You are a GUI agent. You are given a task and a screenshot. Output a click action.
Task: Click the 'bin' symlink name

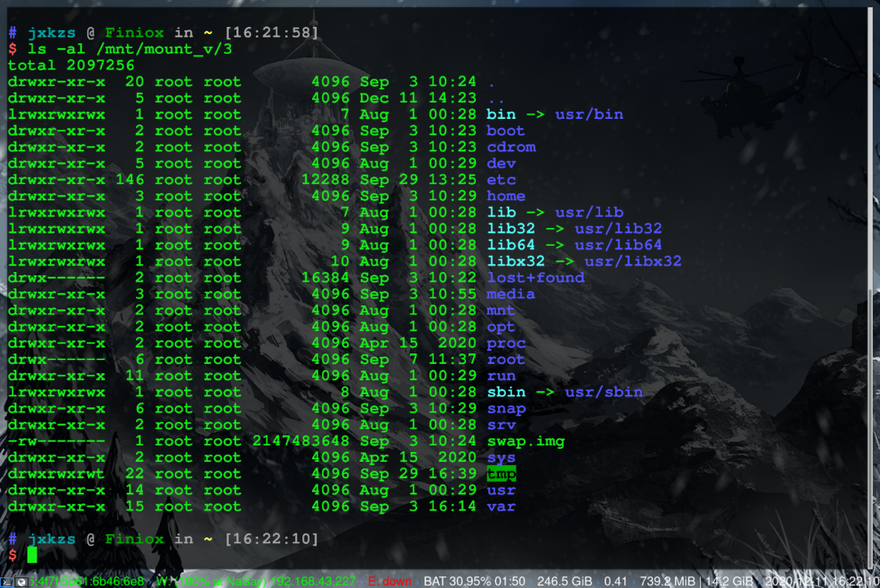coord(501,115)
